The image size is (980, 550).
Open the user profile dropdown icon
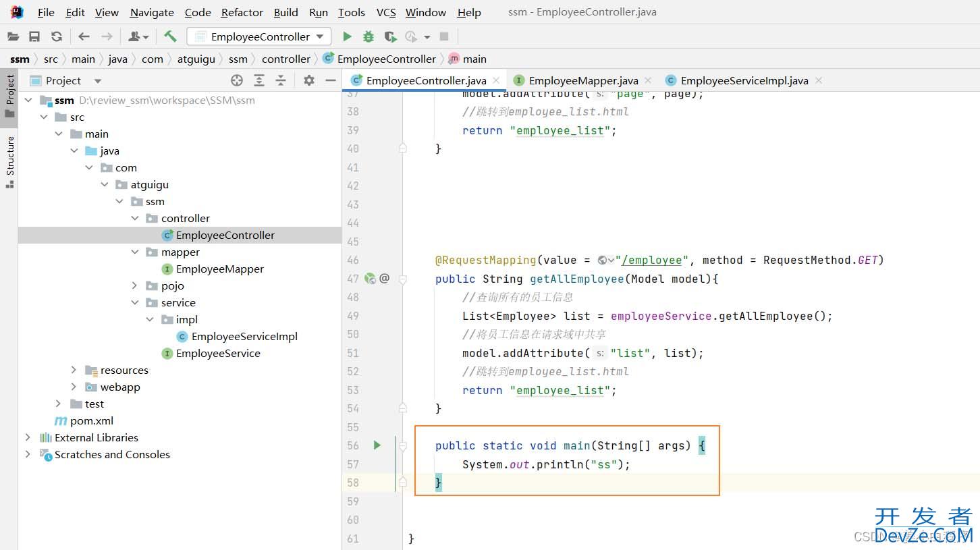pos(138,36)
